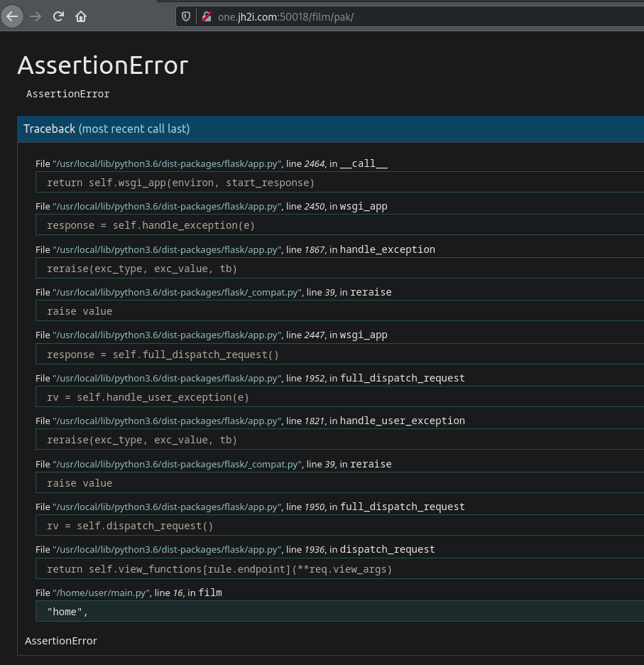Click the line 1936 dispatch_request frame header

pyautogui.click(x=235, y=549)
